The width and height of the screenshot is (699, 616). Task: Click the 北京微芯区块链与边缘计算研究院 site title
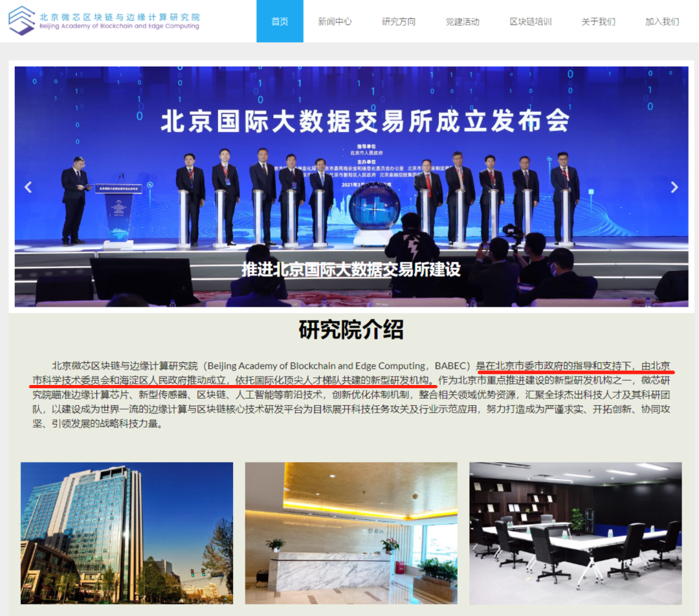120,17
